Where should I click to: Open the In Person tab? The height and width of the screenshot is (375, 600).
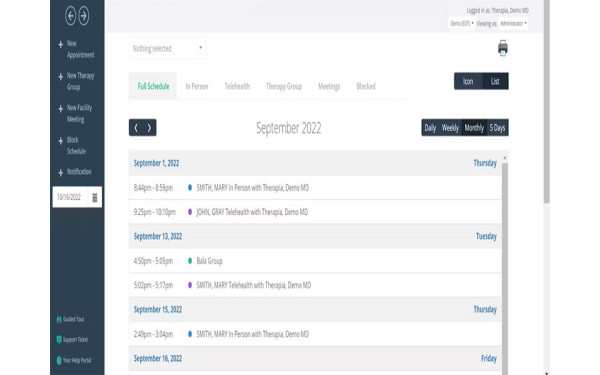pos(197,86)
